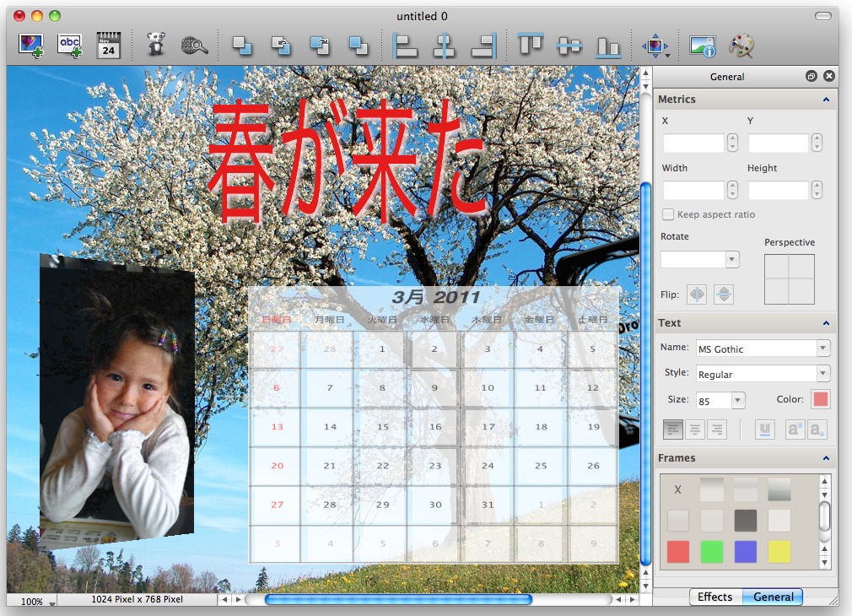Click the add image icon

coord(30,45)
